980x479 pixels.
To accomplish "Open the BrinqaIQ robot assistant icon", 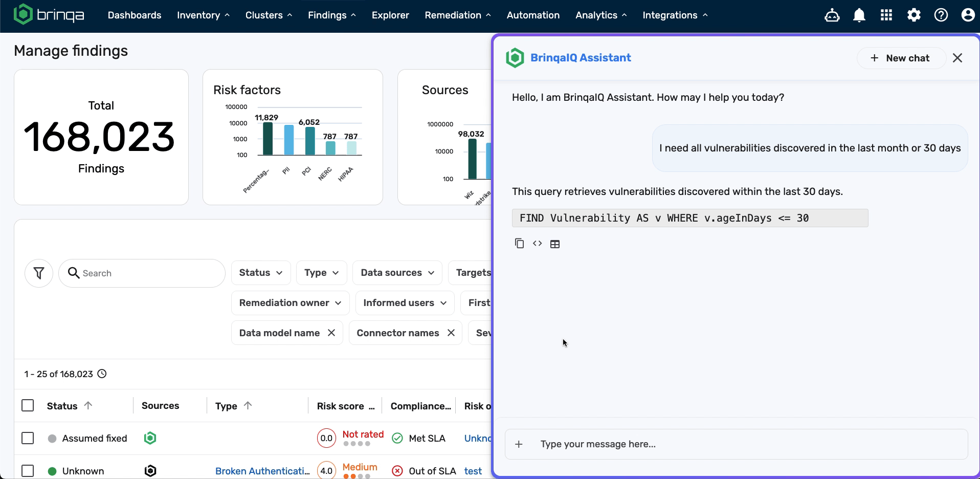I will pos(832,15).
